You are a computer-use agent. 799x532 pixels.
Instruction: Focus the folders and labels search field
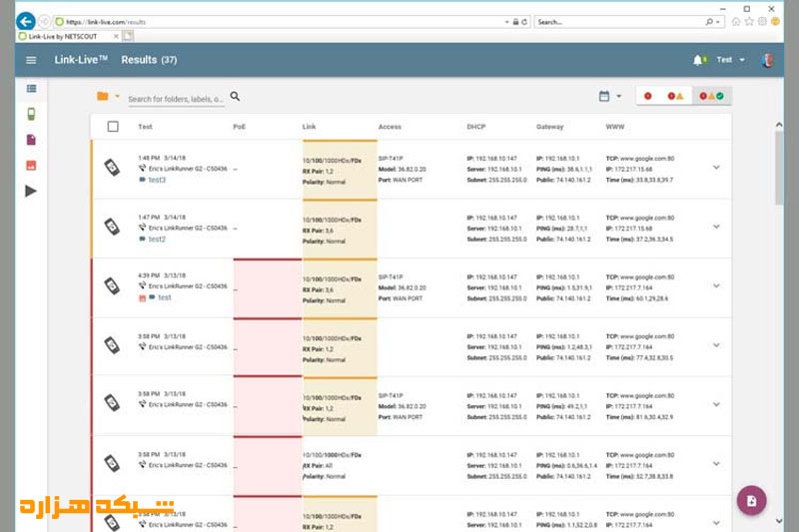coord(176,99)
